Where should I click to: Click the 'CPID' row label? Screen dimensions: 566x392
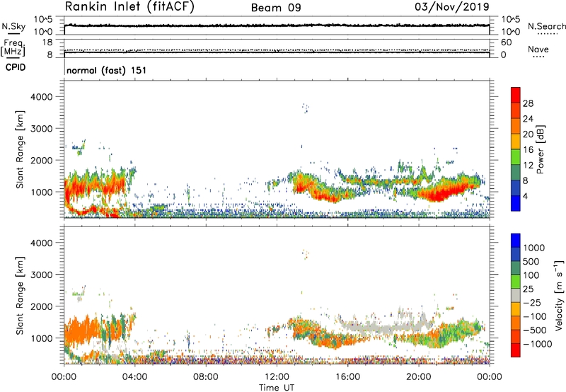(16, 67)
